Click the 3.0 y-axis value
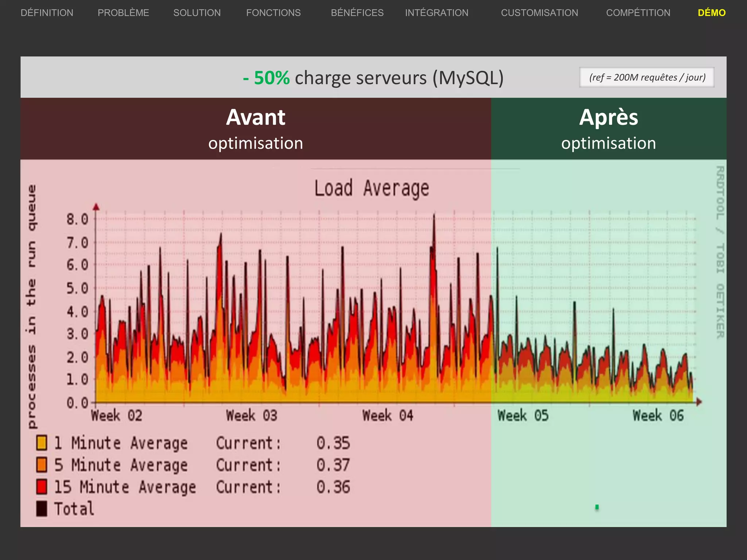The image size is (747, 560). (77, 334)
